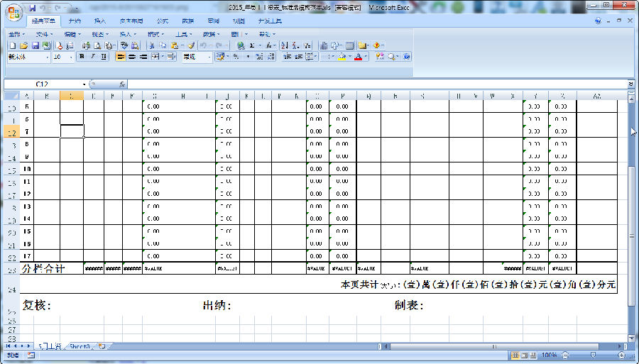Align text left

(121, 57)
